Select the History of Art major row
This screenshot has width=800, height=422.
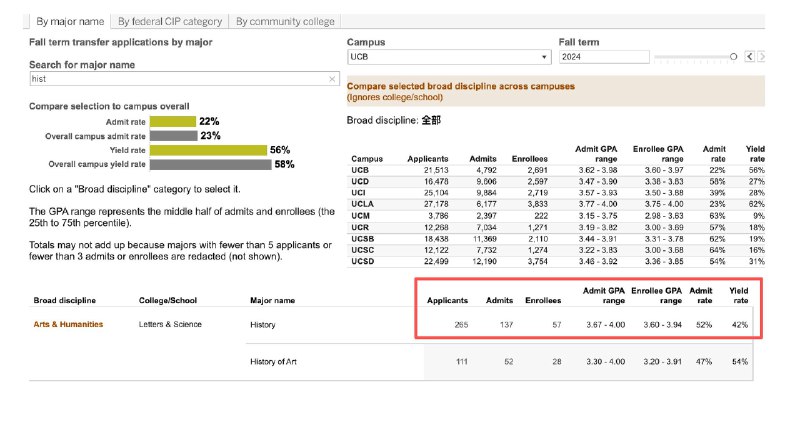(499, 362)
